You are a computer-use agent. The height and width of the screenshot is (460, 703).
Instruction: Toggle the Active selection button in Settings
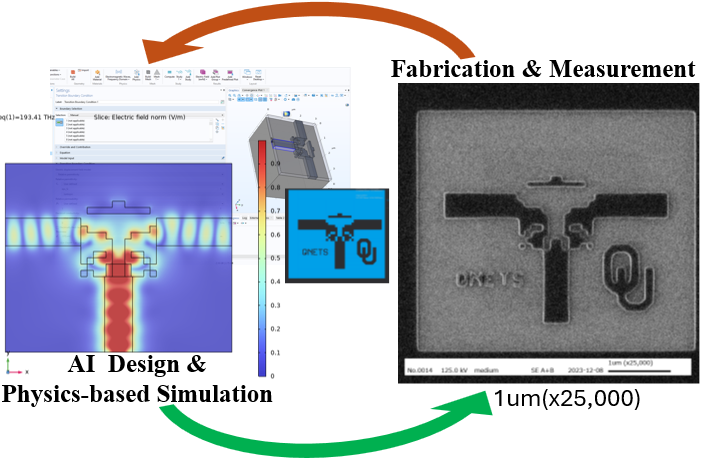(x=59, y=122)
